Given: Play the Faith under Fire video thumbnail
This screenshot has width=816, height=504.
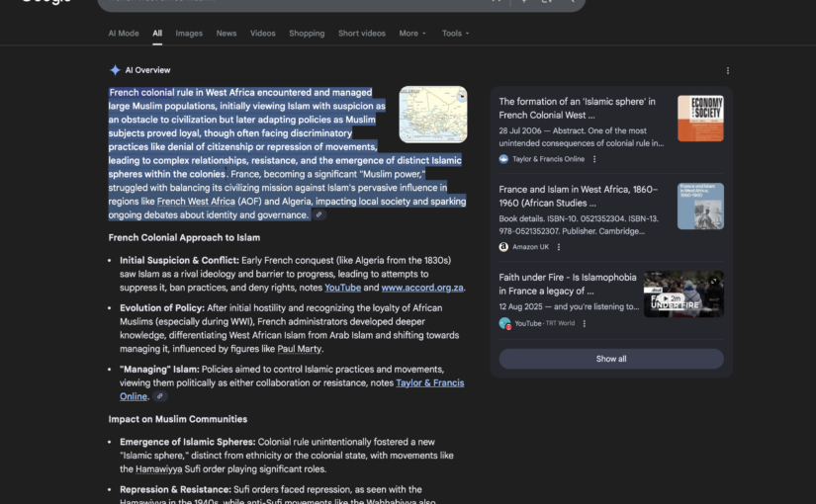Looking at the screenshot, I should (683, 294).
